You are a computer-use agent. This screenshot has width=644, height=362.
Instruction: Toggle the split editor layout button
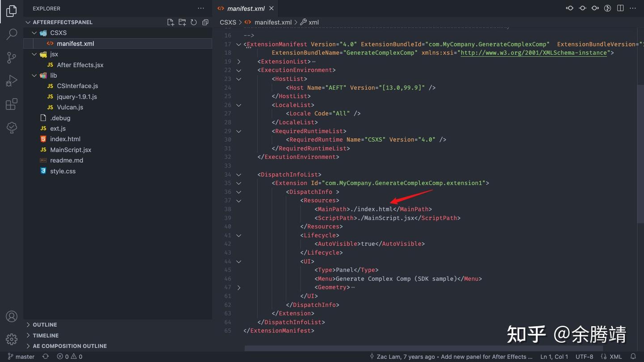click(620, 8)
